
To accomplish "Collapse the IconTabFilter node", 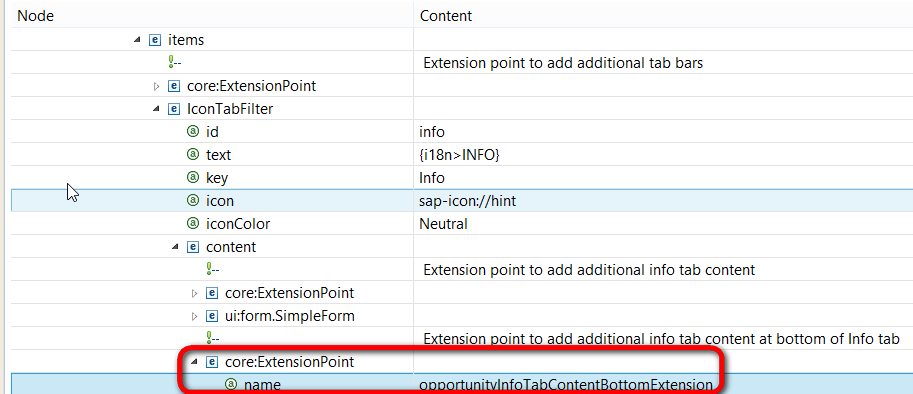I will (156, 109).
